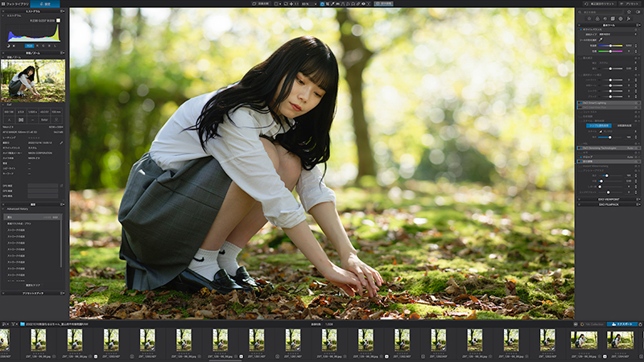644x362 pixels.
Task: Select the hand (pan) tool in top toolbar
Action: point(322,4)
